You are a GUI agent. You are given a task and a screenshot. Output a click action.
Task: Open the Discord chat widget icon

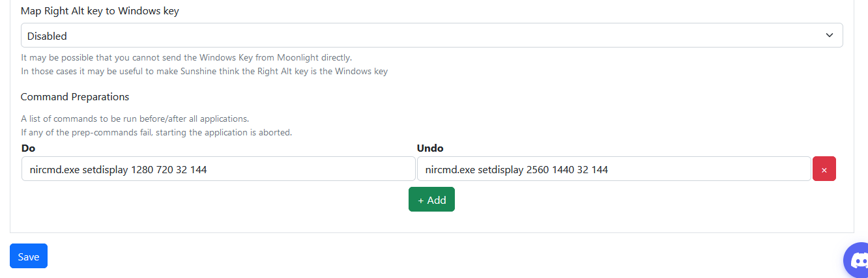pyautogui.click(x=858, y=261)
